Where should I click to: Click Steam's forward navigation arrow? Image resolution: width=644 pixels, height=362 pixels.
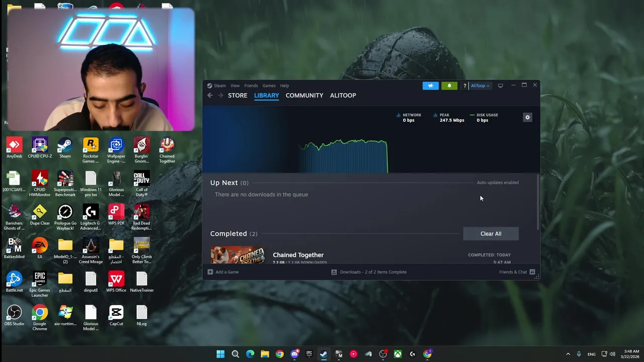[x=220, y=96]
